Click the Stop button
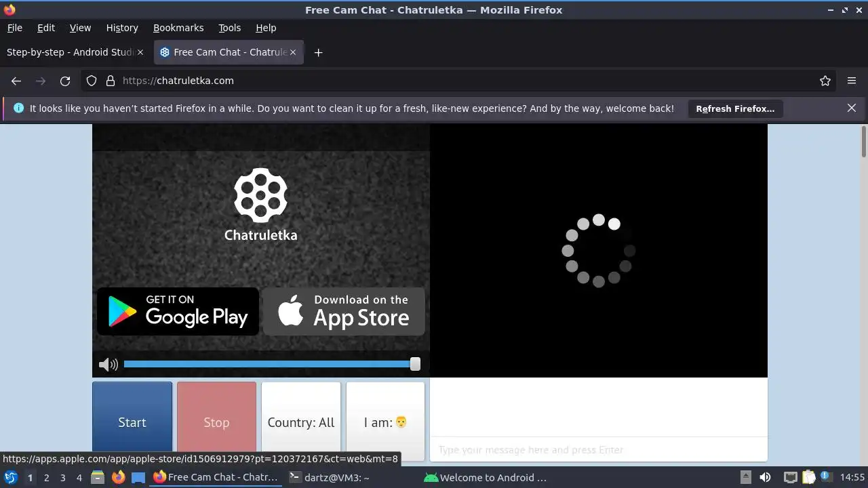Screen dimensions: 868x488 [x=217, y=422]
